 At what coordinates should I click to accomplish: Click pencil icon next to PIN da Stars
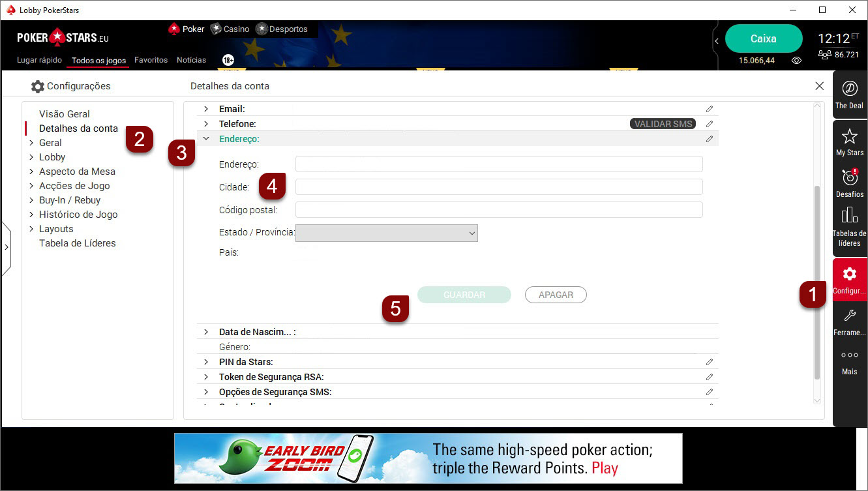pyautogui.click(x=710, y=362)
